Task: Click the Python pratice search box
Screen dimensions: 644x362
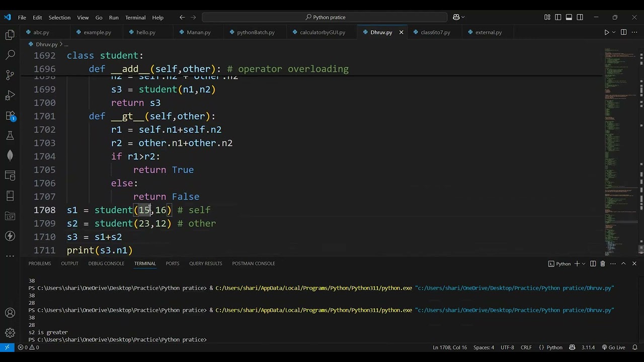Action: pos(325,17)
